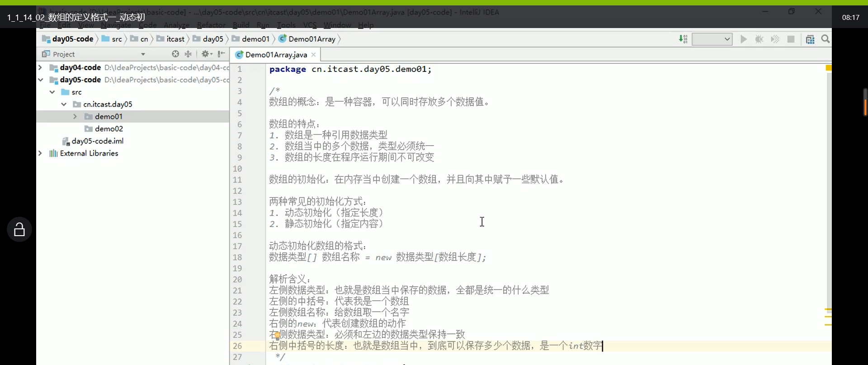Viewport: 868px width, 365px height.
Task: Open the Refactor menu
Action: point(211,25)
